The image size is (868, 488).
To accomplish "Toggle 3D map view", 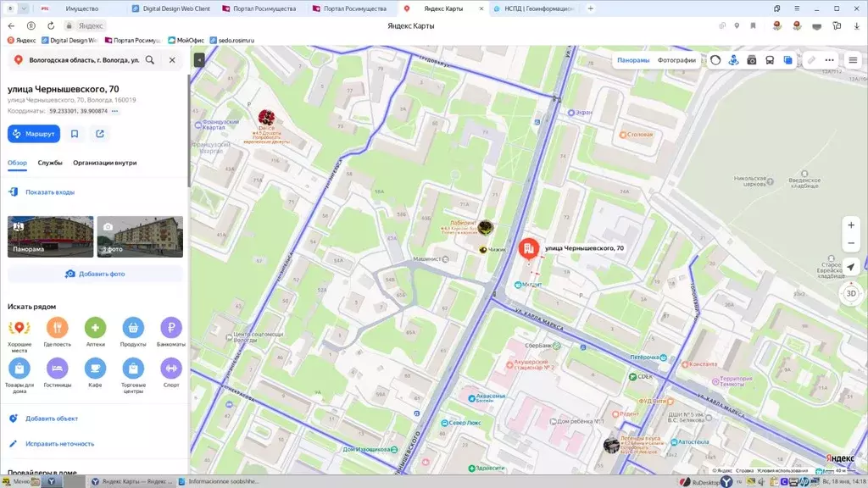I will click(851, 293).
